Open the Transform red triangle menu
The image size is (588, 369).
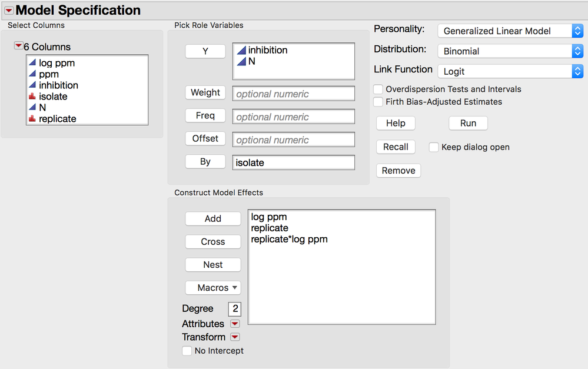click(x=235, y=337)
